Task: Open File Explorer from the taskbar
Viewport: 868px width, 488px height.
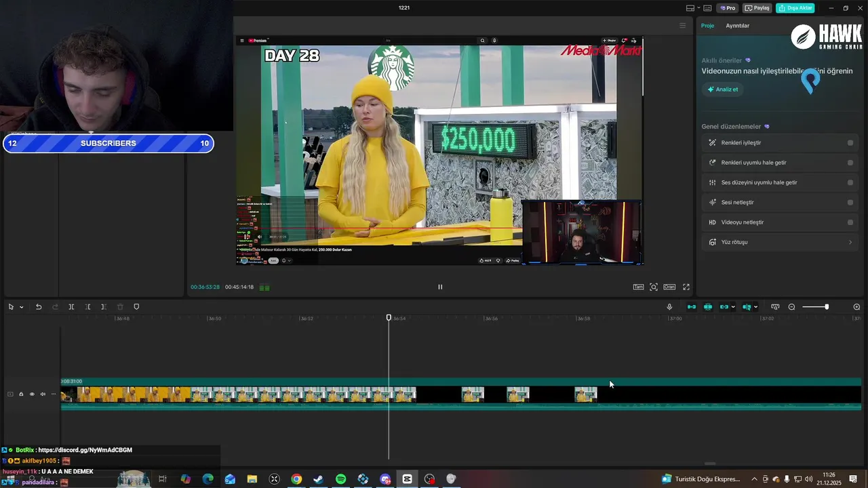Action: (x=252, y=479)
